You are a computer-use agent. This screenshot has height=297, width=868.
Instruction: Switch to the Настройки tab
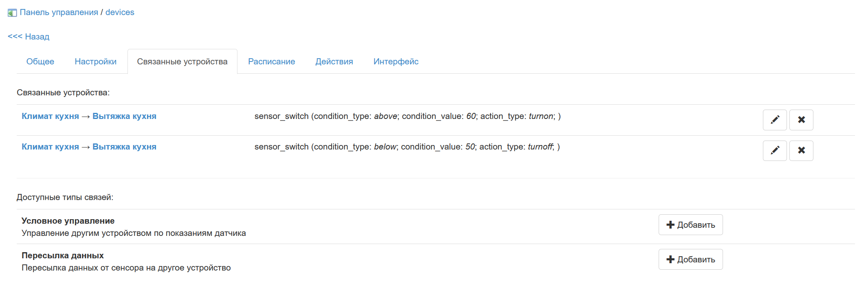coord(96,62)
